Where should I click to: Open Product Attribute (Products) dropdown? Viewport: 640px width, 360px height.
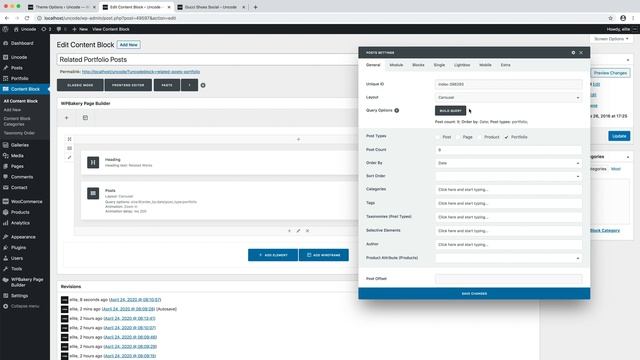pos(508,258)
